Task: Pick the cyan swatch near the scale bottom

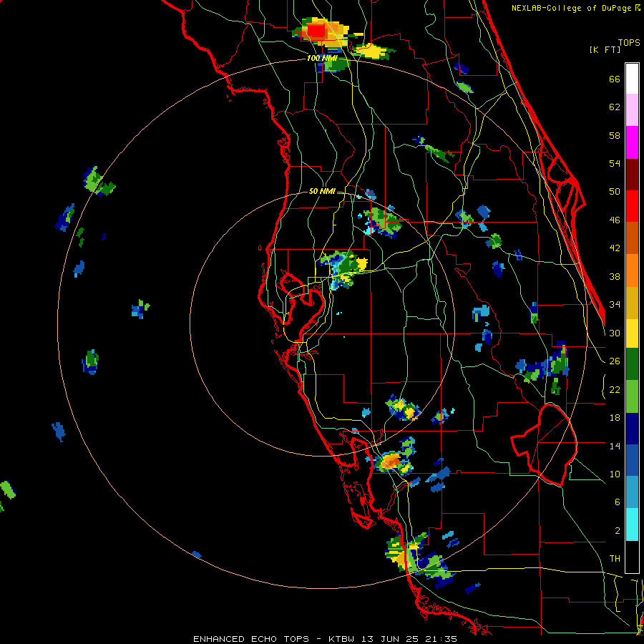Action: coord(632,525)
